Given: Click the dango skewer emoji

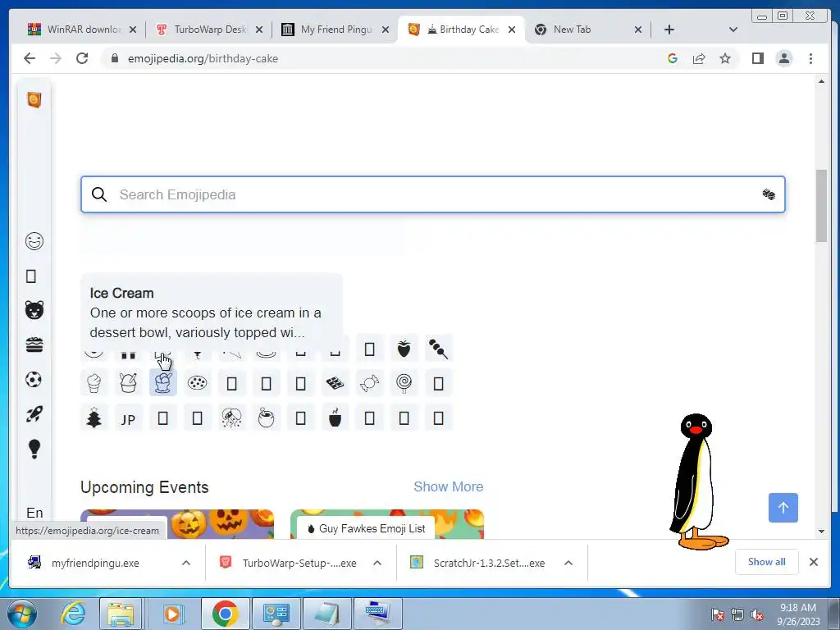Looking at the screenshot, I should (x=438, y=349).
